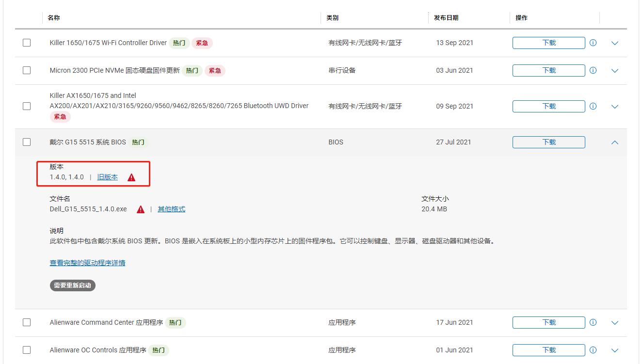Click the 名称 column header

coord(53,17)
